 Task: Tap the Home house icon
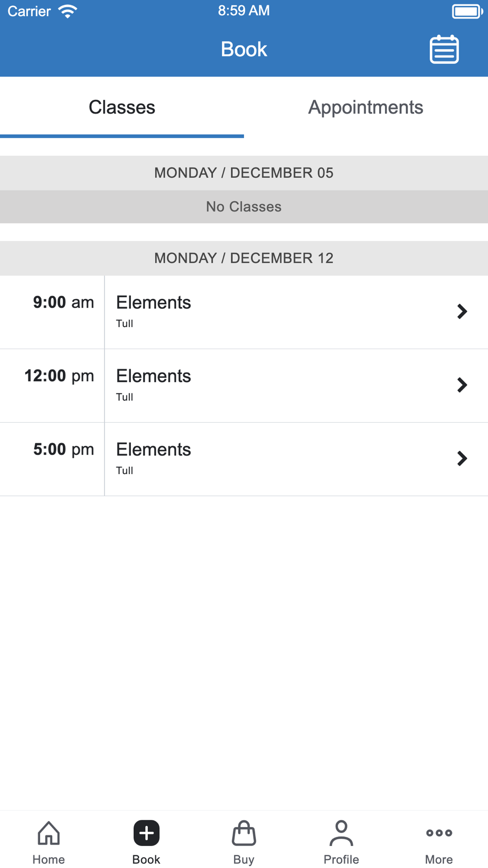pyautogui.click(x=49, y=833)
